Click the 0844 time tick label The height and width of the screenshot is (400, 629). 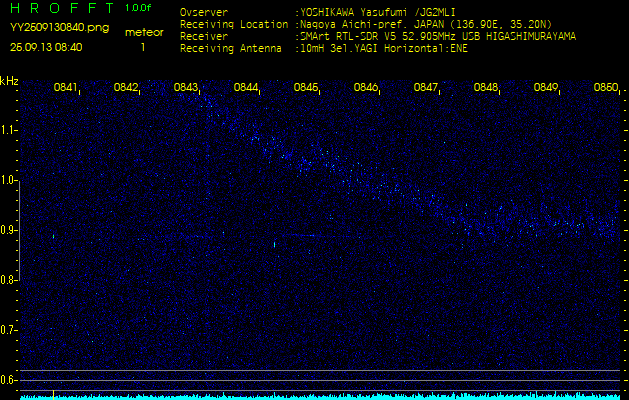coord(246,88)
